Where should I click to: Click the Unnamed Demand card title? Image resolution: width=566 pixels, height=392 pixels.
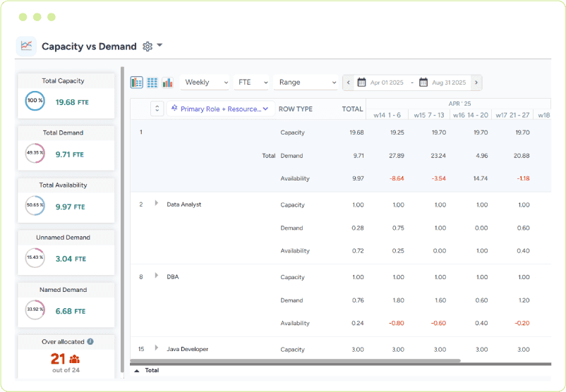click(x=64, y=238)
